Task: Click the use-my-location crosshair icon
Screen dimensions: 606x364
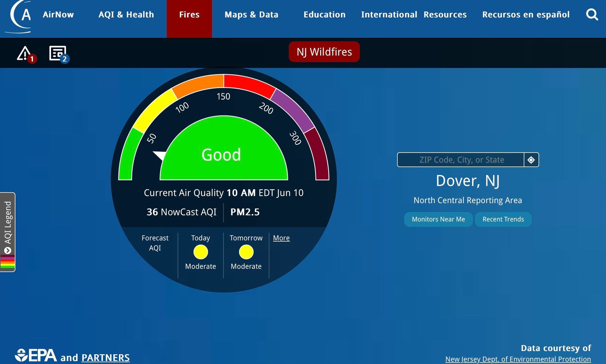Action: coord(531,160)
